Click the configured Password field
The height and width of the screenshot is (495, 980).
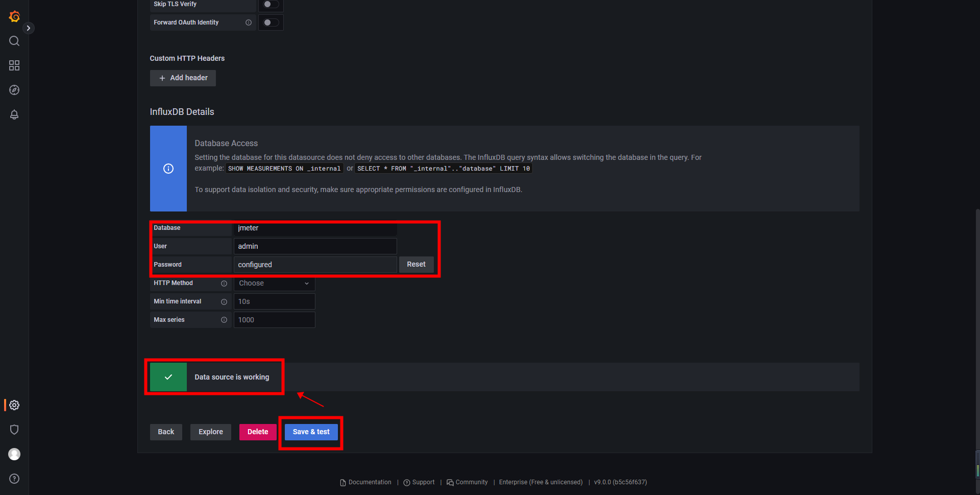[315, 265]
